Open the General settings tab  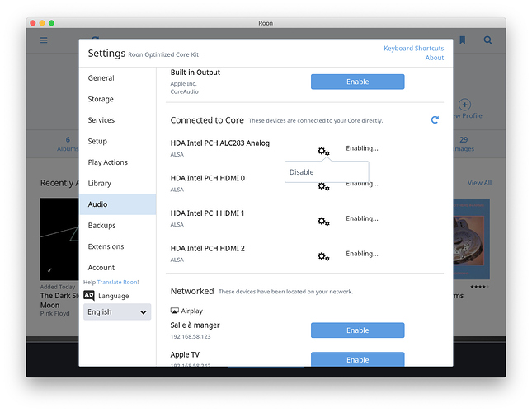pyautogui.click(x=117, y=78)
